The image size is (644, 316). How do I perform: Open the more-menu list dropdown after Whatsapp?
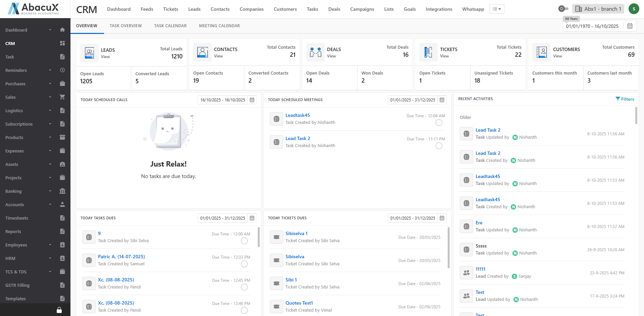[x=497, y=9]
